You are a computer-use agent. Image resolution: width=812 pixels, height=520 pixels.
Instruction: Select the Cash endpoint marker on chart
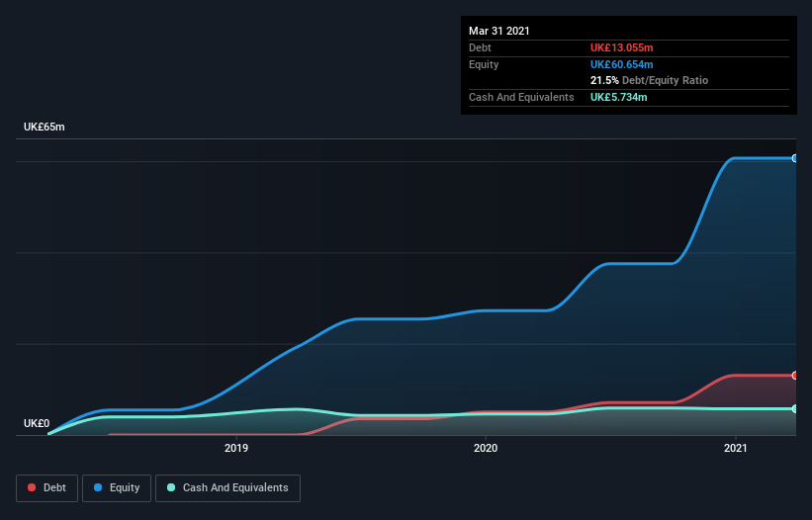click(x=795, y=408)
